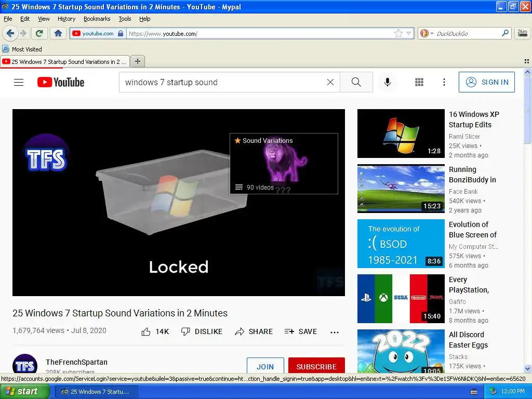Open All Discord Easter Eggs thumbnail
Viewport: 532px width, 399px height.
pyautogui.click(x=401, y=352)
